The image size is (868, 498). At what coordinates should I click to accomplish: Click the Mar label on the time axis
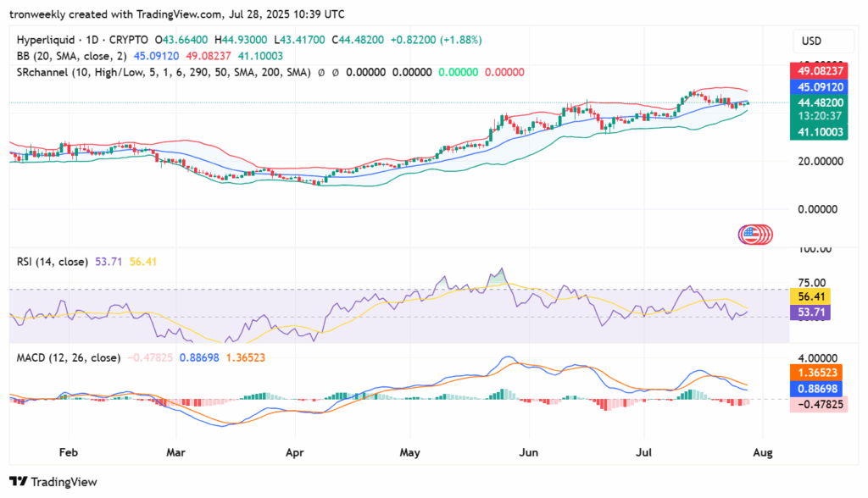point(176,452)
